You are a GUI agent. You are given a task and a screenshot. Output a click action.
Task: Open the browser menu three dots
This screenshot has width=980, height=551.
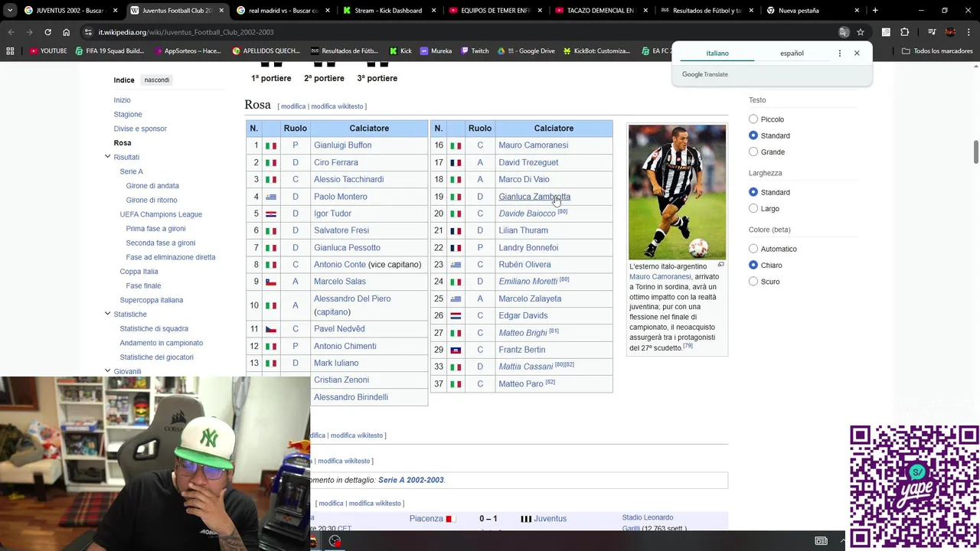click(969, 32)
